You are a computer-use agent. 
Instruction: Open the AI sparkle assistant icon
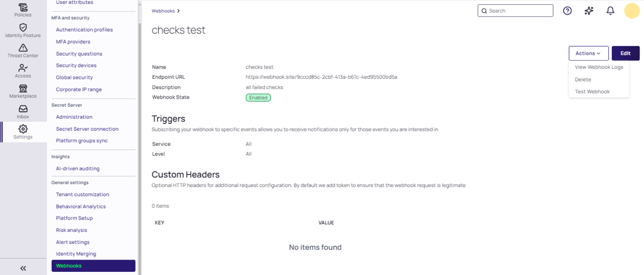[x=589, y=11]
